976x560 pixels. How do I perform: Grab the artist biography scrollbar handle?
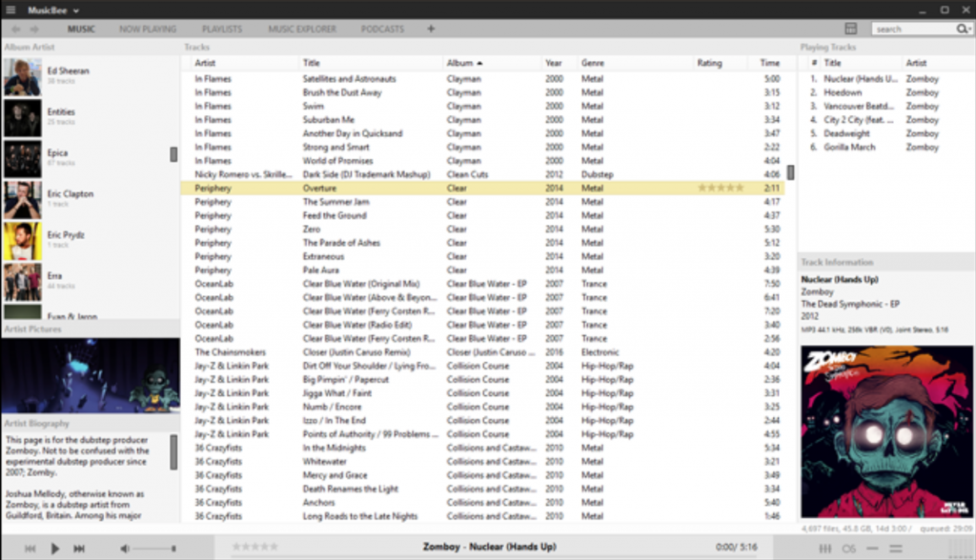point(173,451)
